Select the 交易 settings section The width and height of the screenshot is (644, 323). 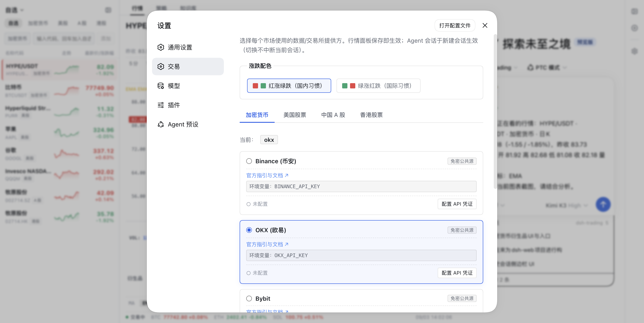188,67
